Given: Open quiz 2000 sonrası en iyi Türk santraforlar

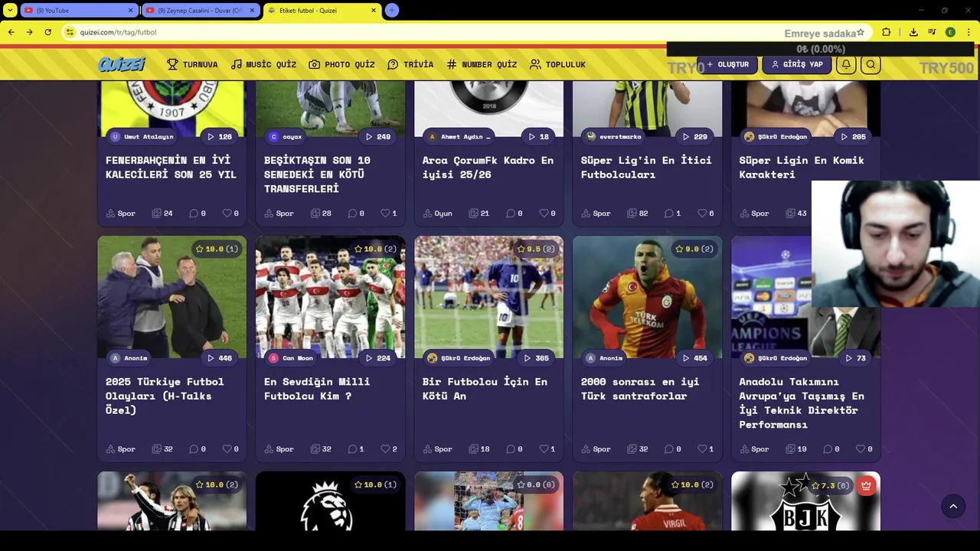Looking at the screenshot, I should pos(640,389).
